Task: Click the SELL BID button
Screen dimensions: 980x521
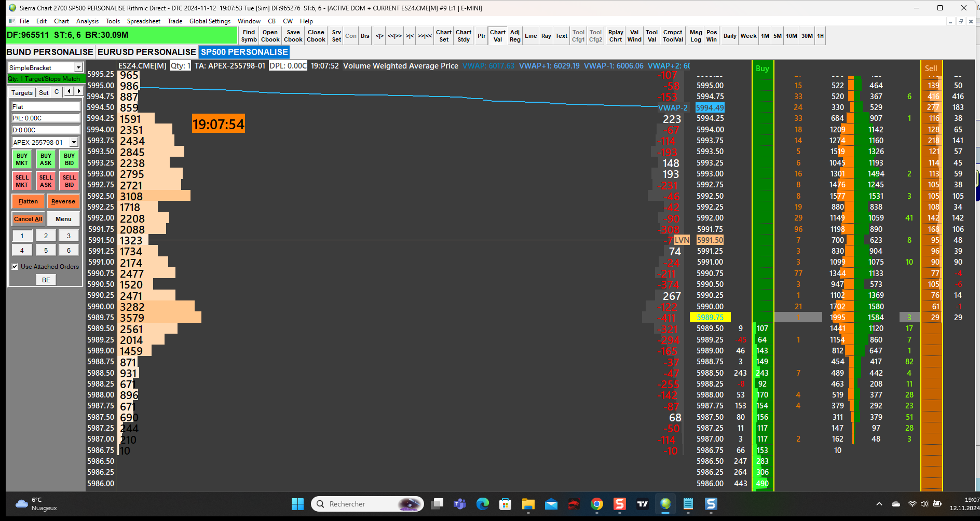Action: [69, 181]
